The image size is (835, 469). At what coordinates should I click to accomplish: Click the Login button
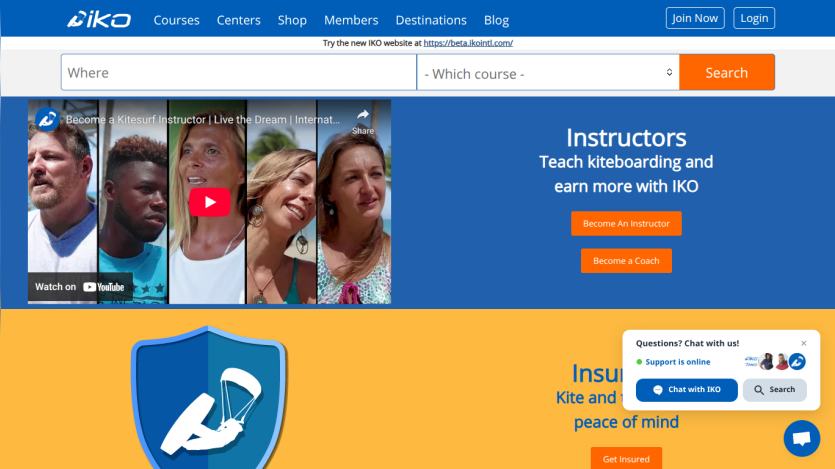754,18
